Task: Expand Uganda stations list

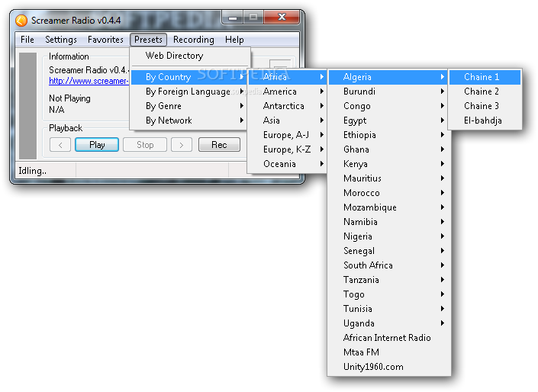Action: [388, 323]
